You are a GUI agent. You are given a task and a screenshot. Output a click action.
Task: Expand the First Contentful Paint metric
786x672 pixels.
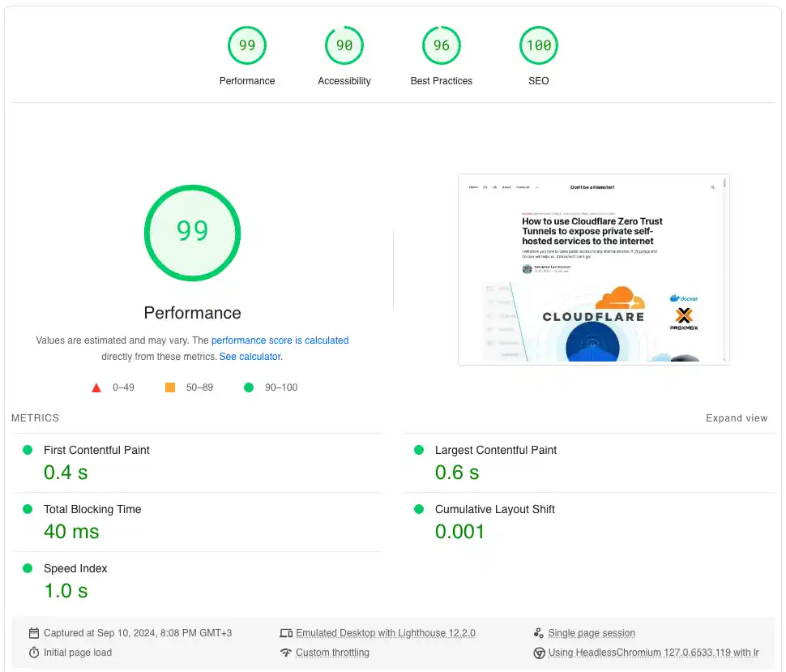point(96,450)
